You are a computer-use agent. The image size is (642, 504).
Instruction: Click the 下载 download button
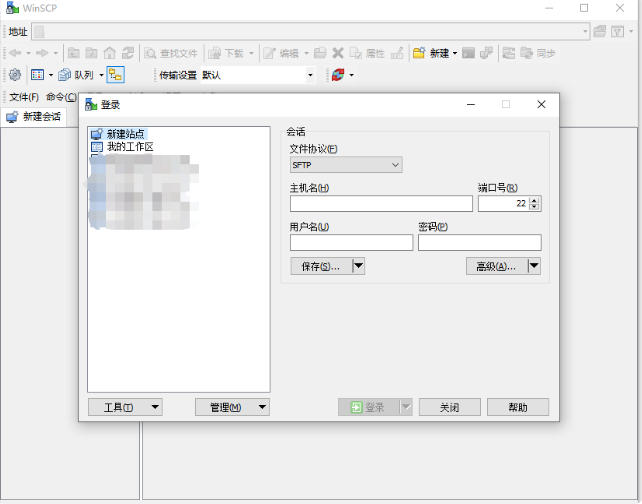226,53
